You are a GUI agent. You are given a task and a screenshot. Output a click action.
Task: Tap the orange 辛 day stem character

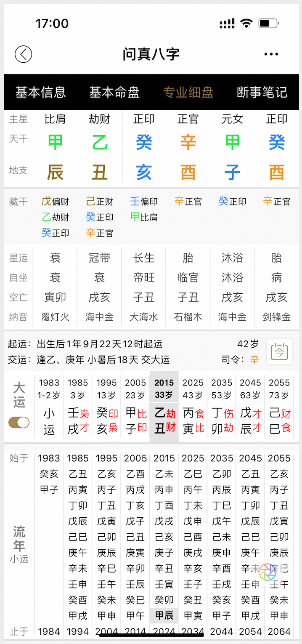click(x=188, y=143)
